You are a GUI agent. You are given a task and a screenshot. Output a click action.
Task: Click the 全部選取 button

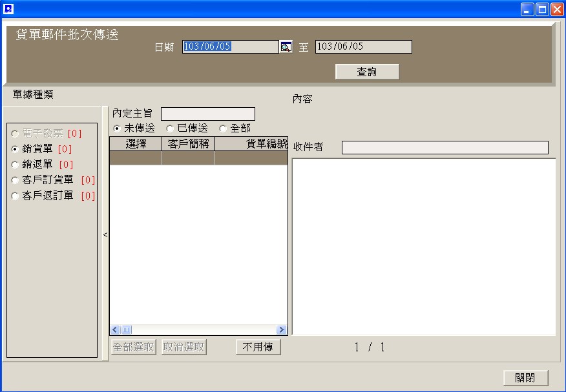134,347
